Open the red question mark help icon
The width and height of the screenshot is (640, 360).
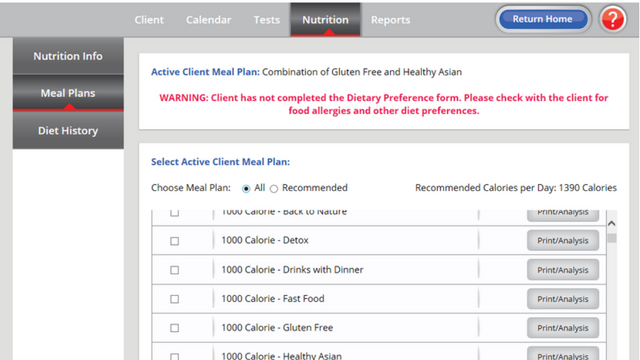613,19
